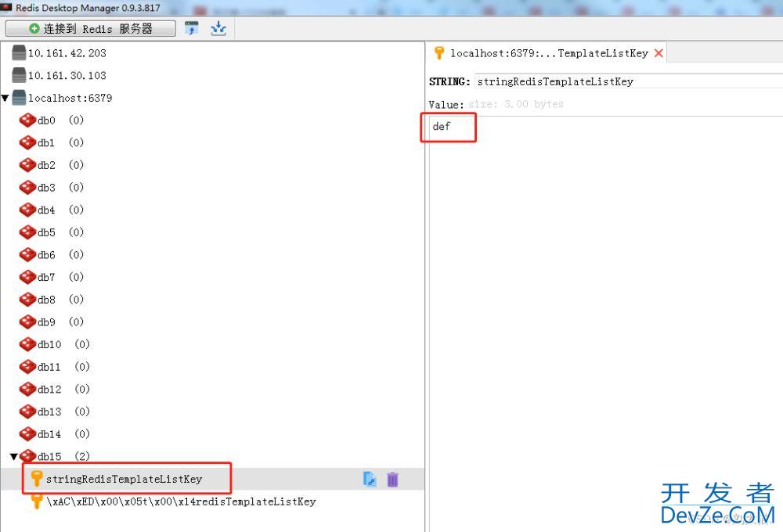The image size is (783, 532).
Task: Click the STRING key name input field
Action: click(629, 81)
